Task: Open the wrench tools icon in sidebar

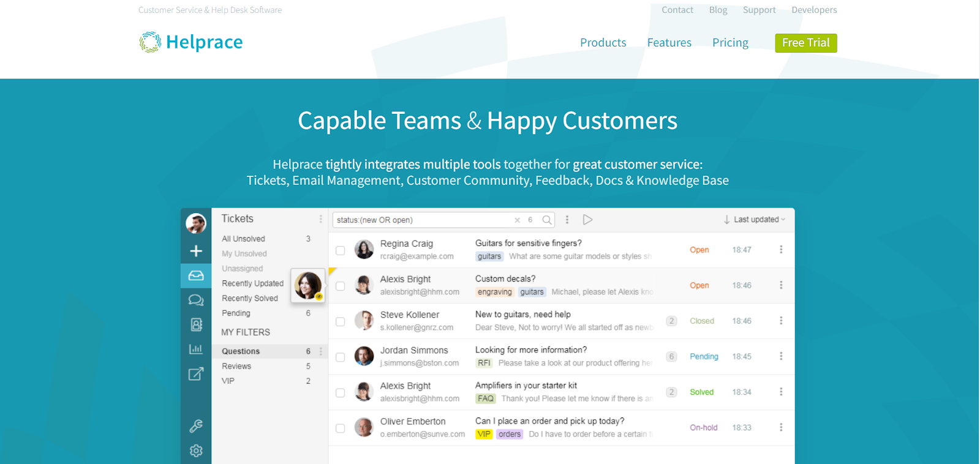Action: tap(196, 425)
